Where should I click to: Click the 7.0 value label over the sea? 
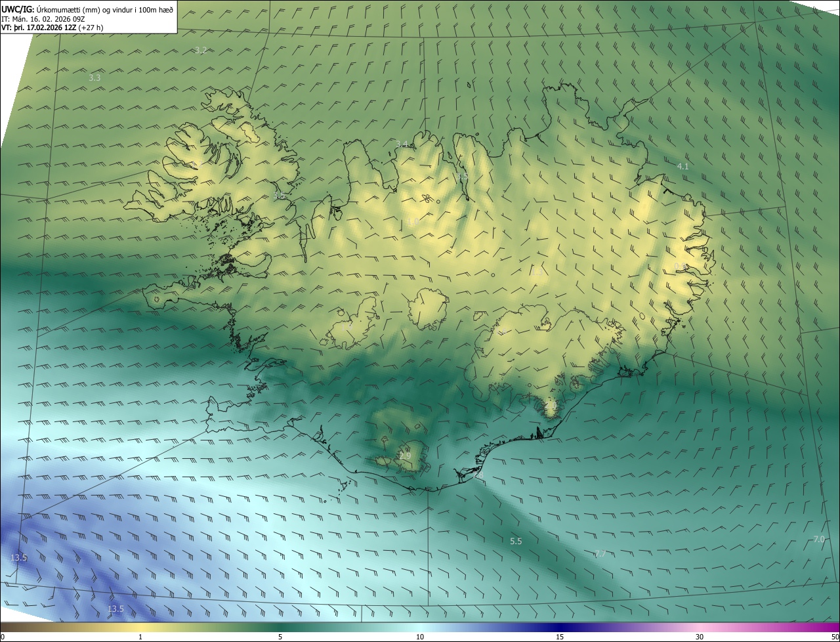[818, 540]
